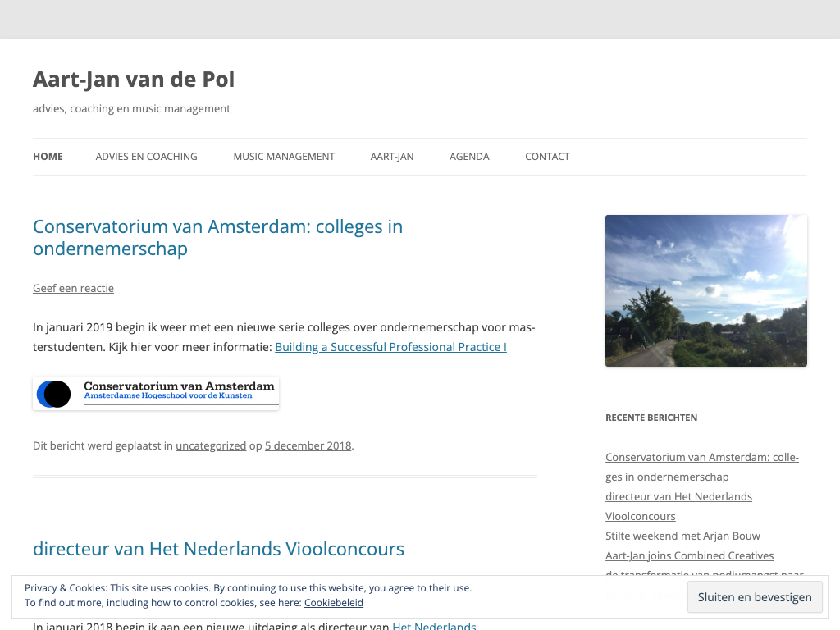Open the directeur van Het Nederlands Vioolconcours post heading

point(218,549)
